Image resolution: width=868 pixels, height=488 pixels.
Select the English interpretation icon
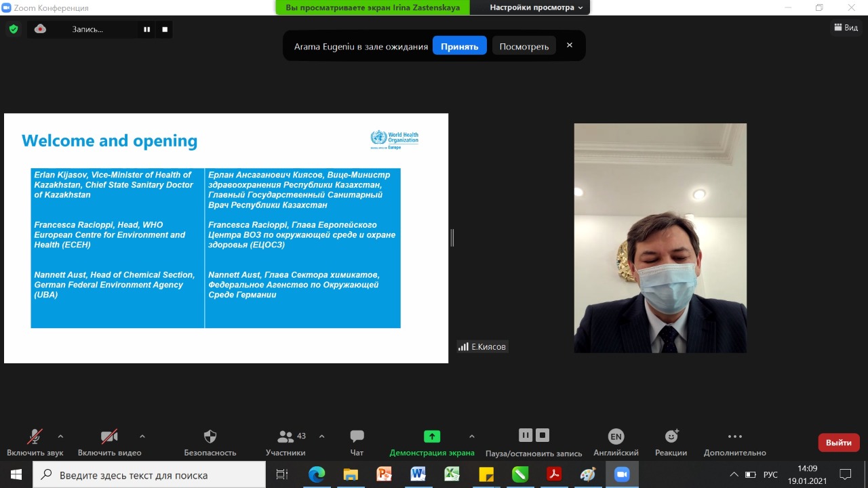click(615, 436)
